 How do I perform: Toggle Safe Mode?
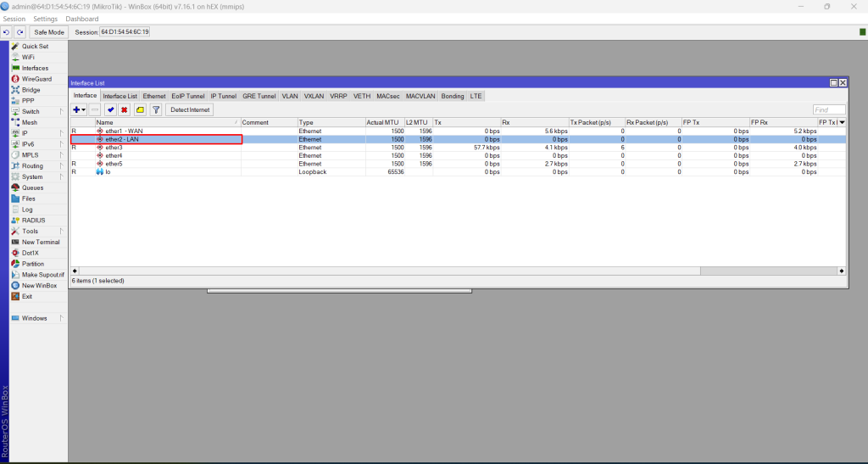(x=48, y=32)
